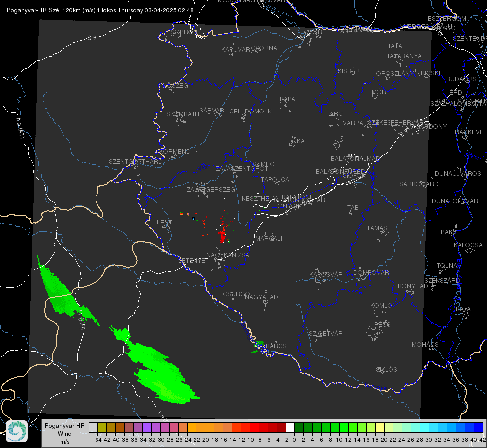Click the SZIGETVAR city label

pos(326,334)
